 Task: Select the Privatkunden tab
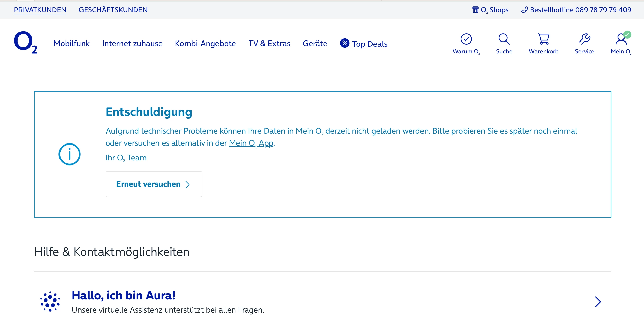coord(40,10)
